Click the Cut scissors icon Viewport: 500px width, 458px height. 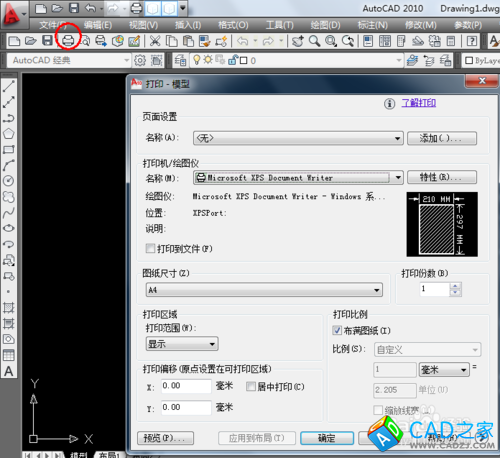(x=155, y=41)
